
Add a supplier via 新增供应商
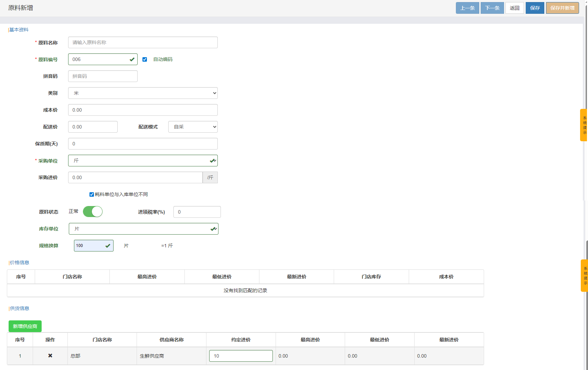coord(25,326)
